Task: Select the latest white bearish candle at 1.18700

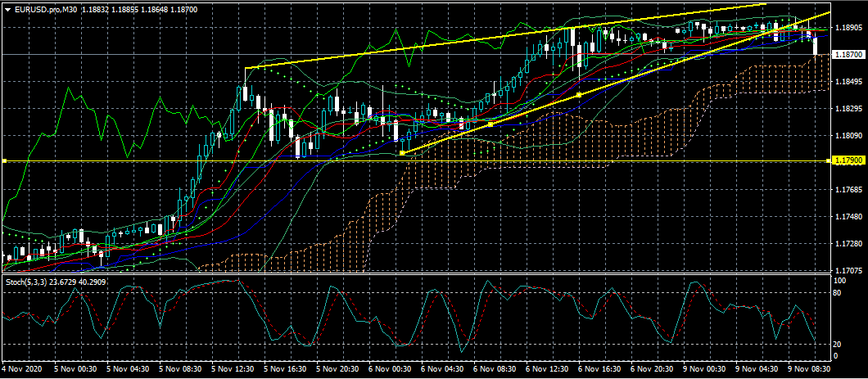Action: point(816,44)
